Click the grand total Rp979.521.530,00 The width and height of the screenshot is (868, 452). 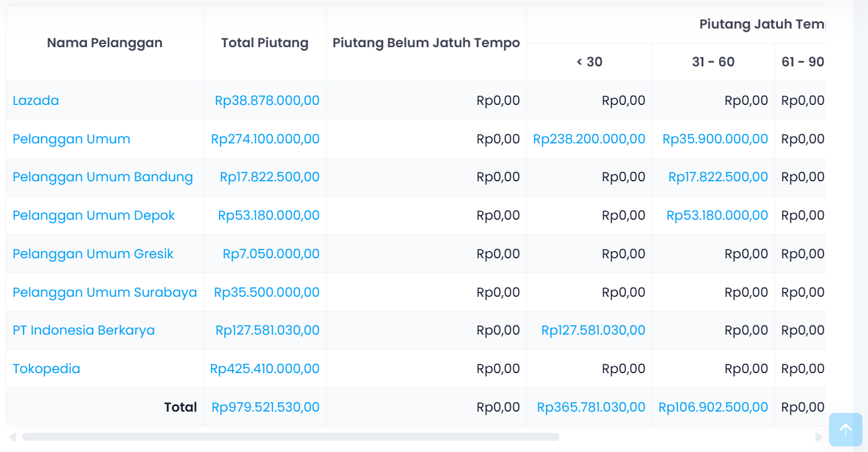tap(264, 407)
